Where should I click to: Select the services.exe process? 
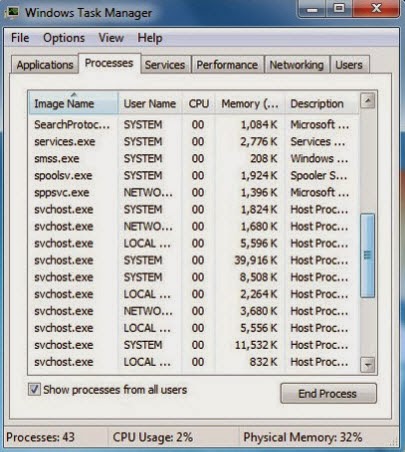194,142
